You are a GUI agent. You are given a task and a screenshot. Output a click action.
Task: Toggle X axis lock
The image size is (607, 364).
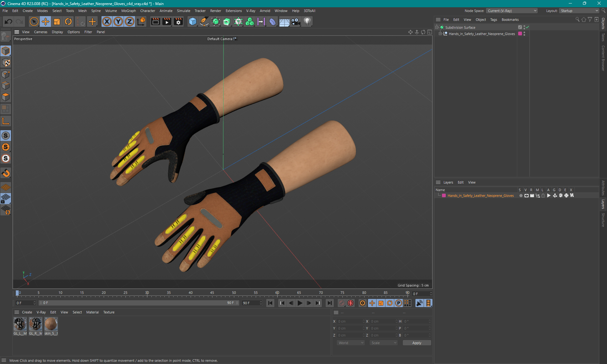point(107,21)
